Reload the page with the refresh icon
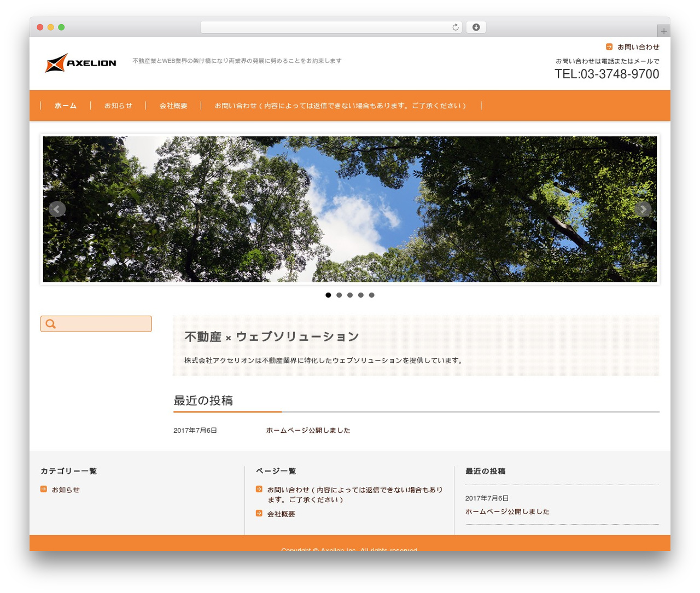The width and height of the screenshot is (700, 593). point(456,27)
